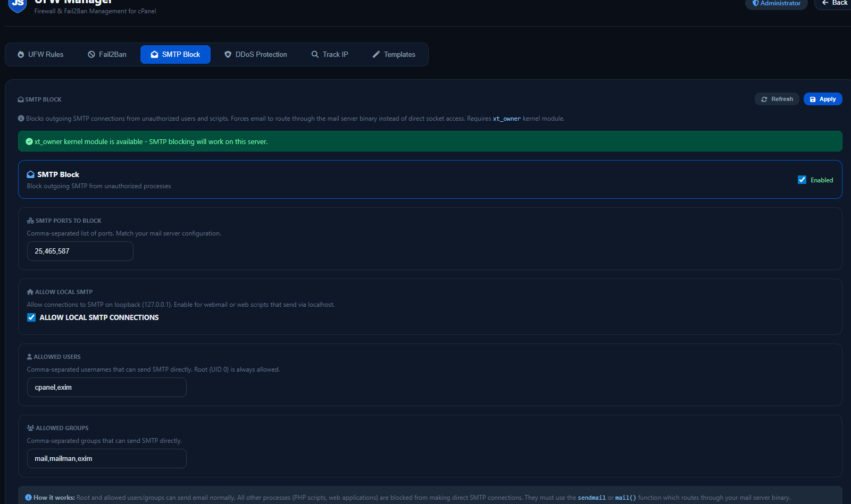Click the group icon by Allowed Groups
Viewport: 851px width, 504px height.
tap(30, 428)
